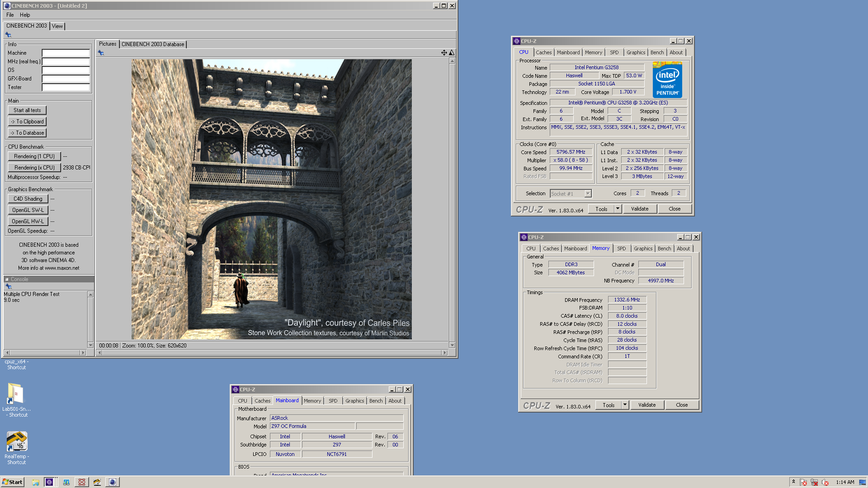Click Show Desktop button beside the clock

coord(863,482)
